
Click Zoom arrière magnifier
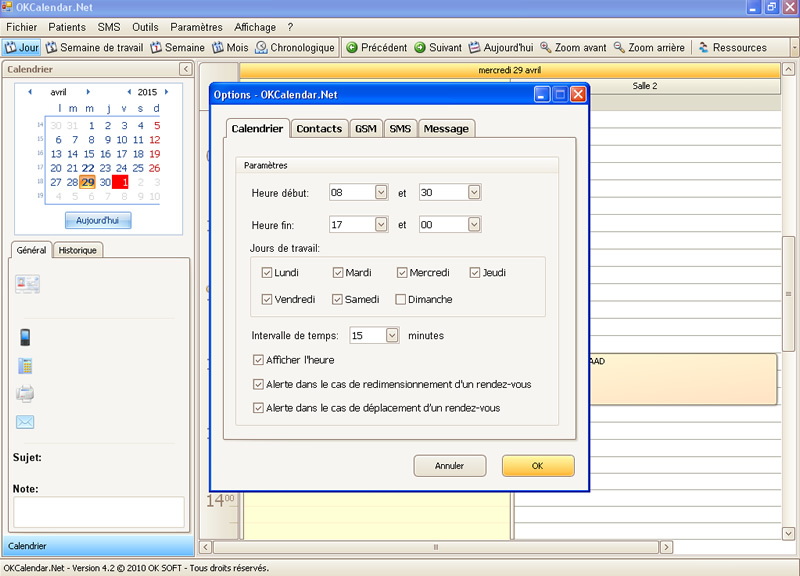coord(649,47)
